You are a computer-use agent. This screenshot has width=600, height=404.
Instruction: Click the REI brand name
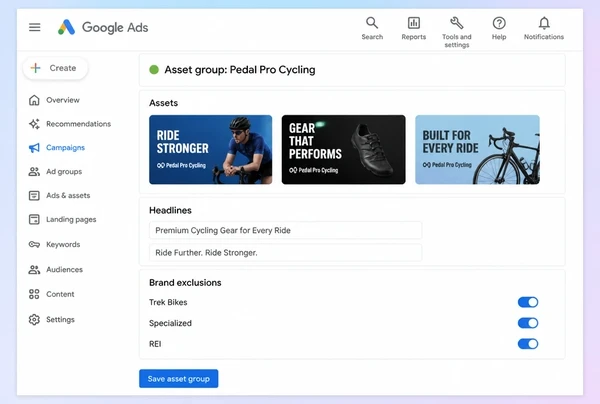(155, 344)
